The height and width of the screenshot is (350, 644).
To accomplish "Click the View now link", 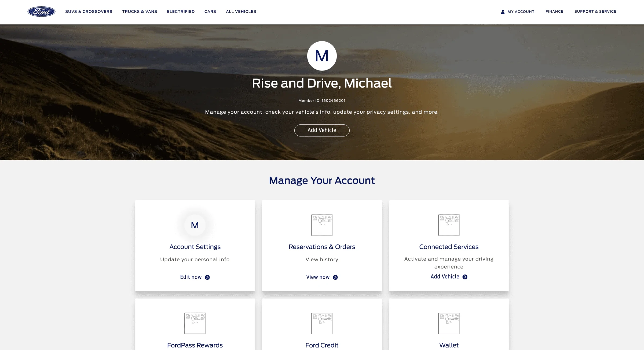I will click(x=322, y=277).
